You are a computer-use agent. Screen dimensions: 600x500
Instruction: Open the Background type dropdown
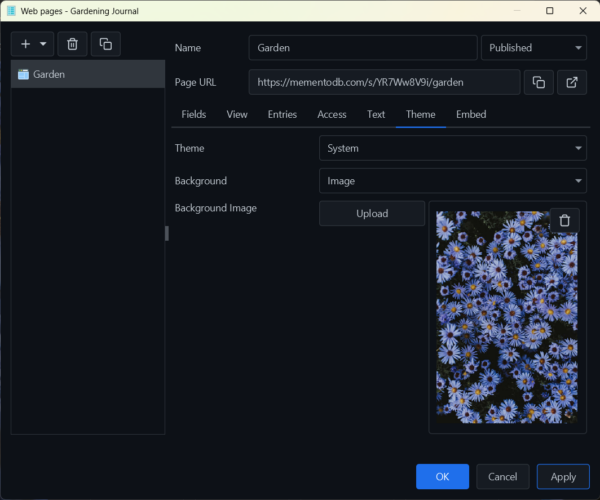(452, 181)
